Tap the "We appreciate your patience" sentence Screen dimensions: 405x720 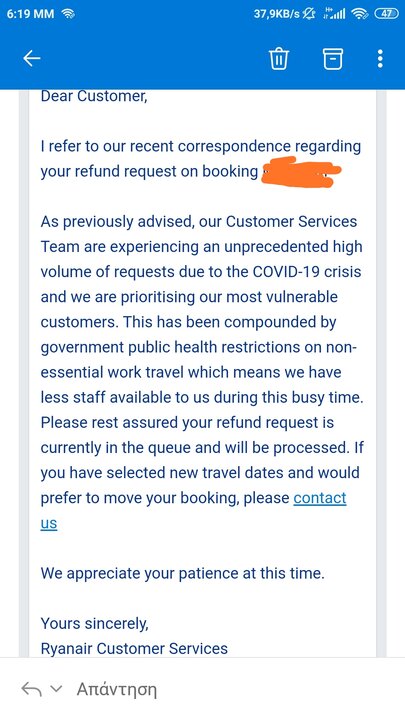point(182,574)
